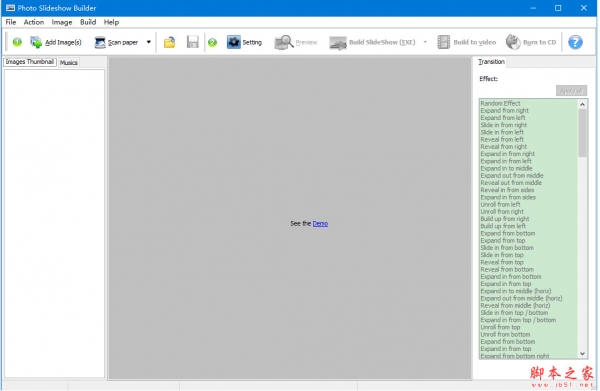Click the Apply all button
Viewport: 600px width, 391px height.
click(571, 91)
